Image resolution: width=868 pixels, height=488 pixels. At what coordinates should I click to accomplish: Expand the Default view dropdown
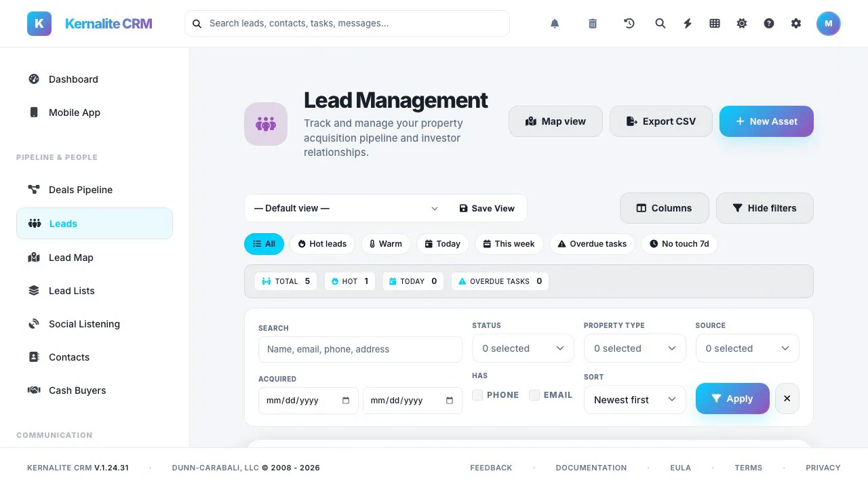click(x=346, y=209)
